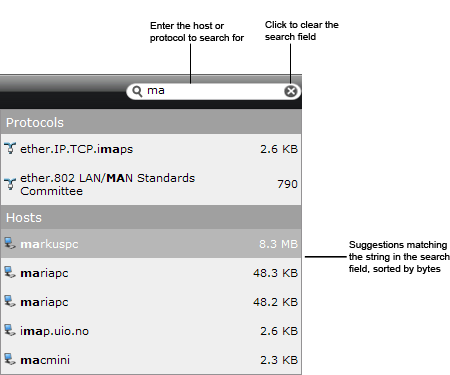Click into the search field containing 'ma'
The image size is (450, 375).
pyautogui.click(x=213, y=91)
